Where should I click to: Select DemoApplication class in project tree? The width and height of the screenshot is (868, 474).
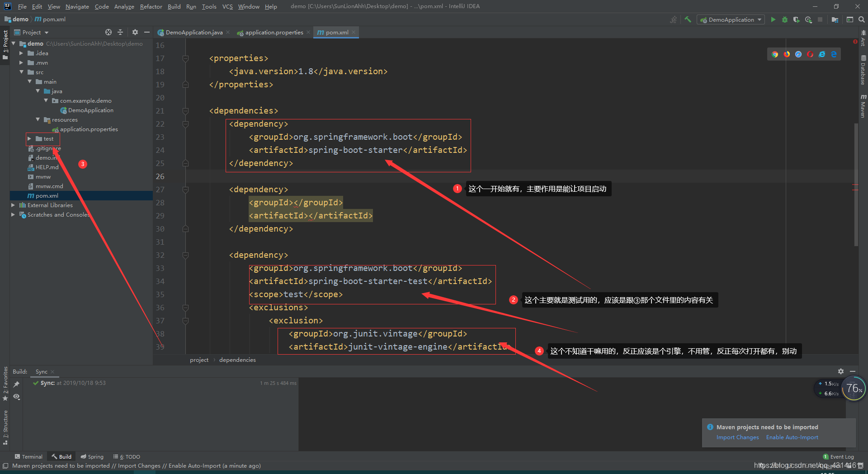click(x=90, y=110)
